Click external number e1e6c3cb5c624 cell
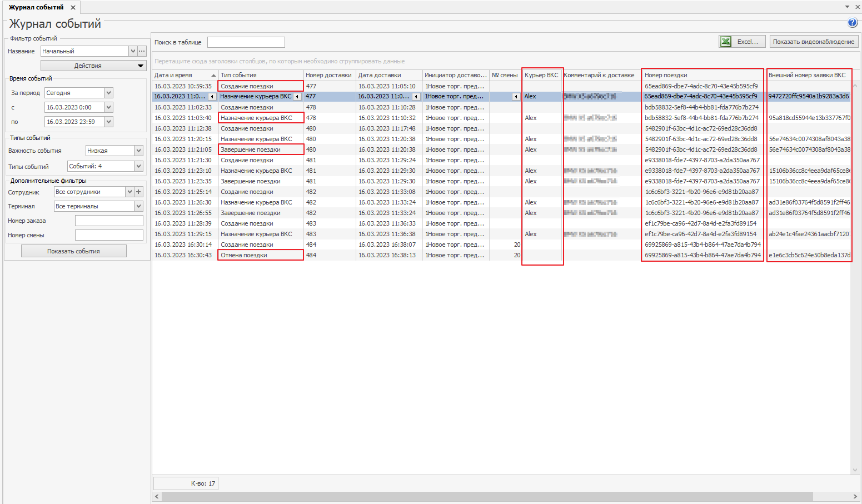This screenshot has width=862, height=504. [809, 255]
